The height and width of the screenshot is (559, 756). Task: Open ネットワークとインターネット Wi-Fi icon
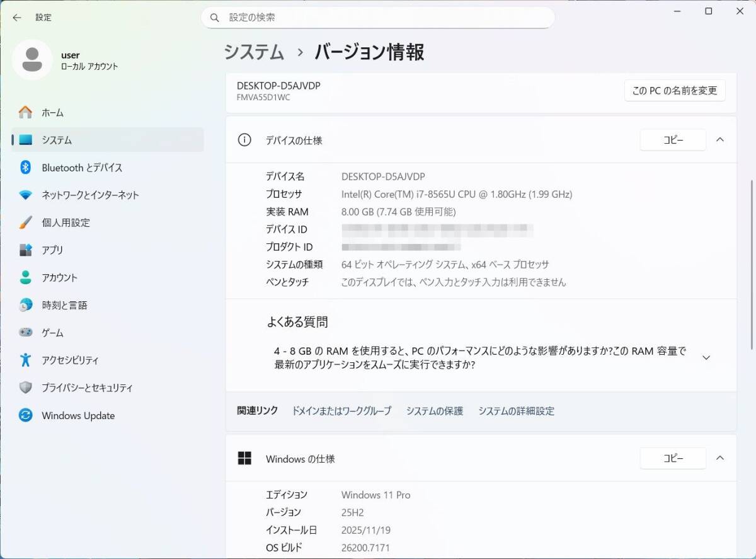(25, 195)
